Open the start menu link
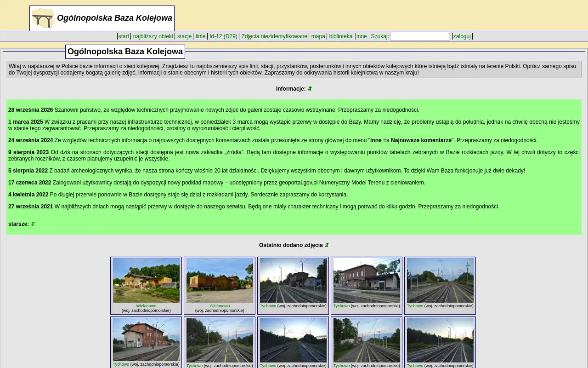This screenshot has width=588, height=368. [x=124, y=36]
